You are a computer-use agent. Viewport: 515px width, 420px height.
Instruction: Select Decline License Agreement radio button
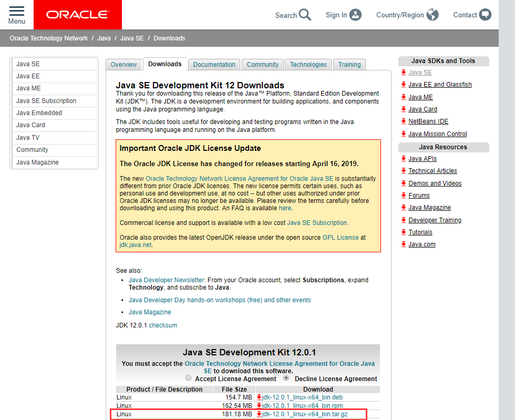pos(286,378)
